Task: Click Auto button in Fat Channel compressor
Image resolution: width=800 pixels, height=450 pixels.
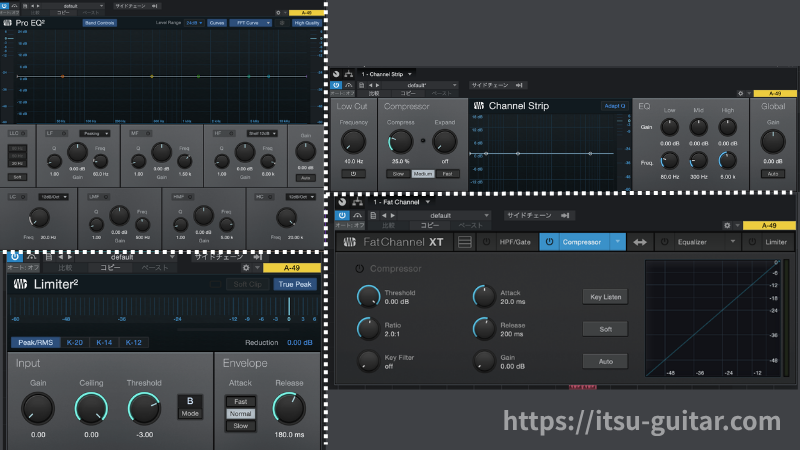Action: tap(605, 361)
